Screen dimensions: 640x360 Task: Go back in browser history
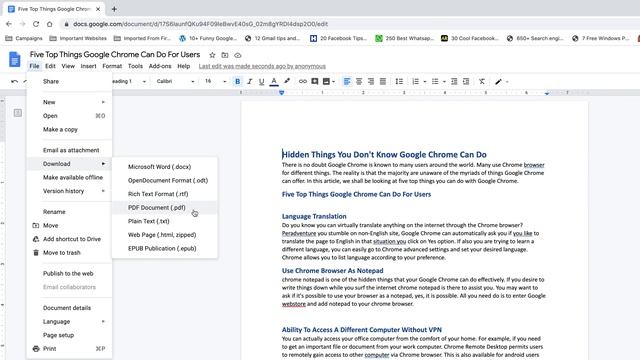point(9,24)
